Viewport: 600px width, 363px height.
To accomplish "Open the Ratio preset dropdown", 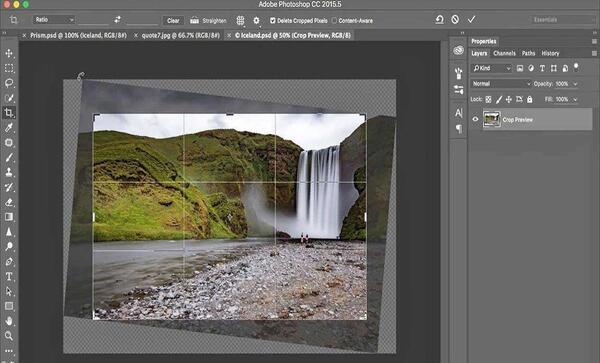I will point(54,20).
